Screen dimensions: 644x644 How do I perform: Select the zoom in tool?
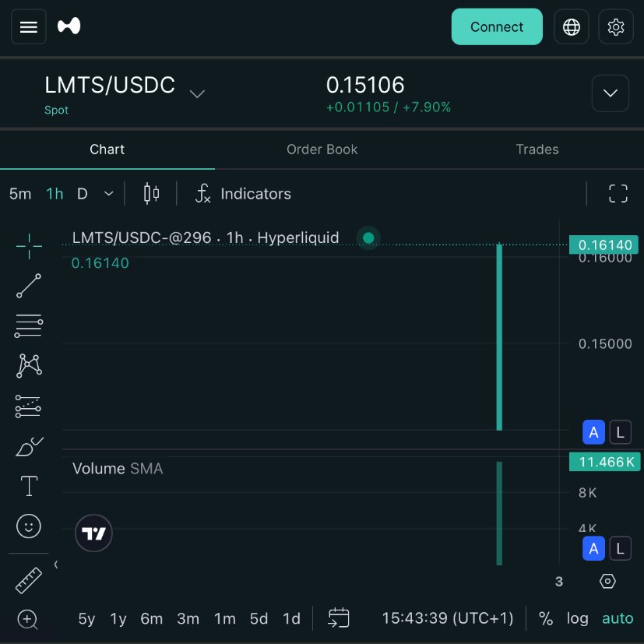tap(28, 619)
